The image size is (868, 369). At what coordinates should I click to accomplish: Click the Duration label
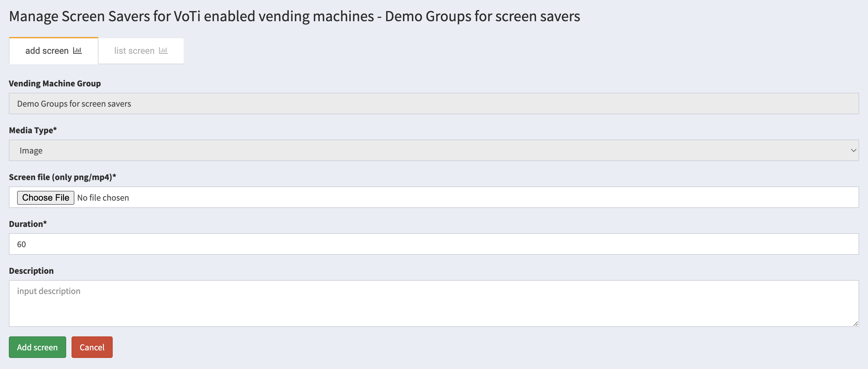click(x=28, y=224)
